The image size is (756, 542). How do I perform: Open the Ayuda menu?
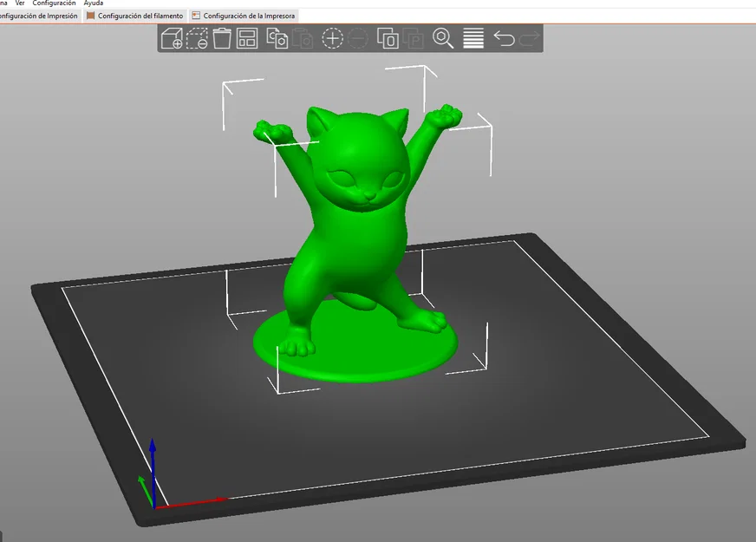[x=94, y=3]
